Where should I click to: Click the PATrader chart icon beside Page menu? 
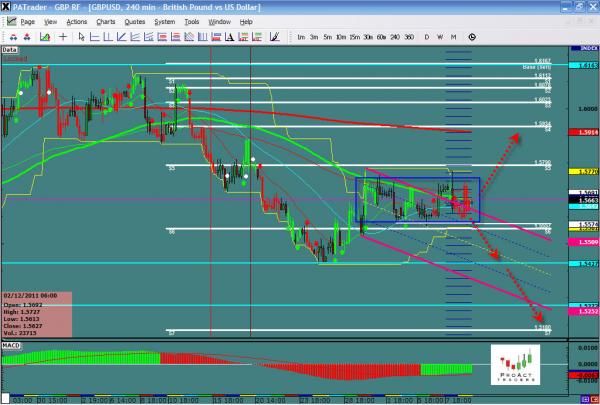9,21
